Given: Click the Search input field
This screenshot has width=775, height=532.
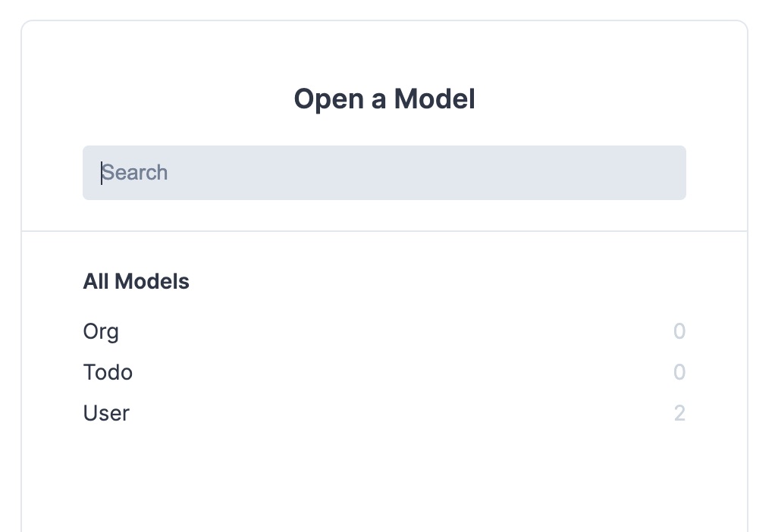Looking at the screenshot, I should (384, 173).
